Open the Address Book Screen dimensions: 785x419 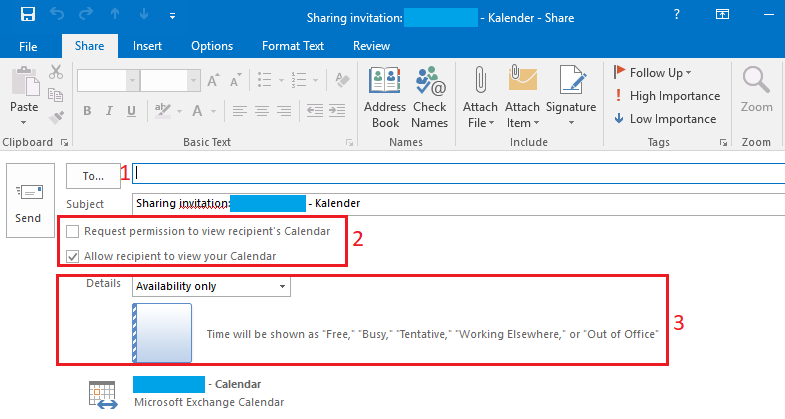tap(384, 97)
